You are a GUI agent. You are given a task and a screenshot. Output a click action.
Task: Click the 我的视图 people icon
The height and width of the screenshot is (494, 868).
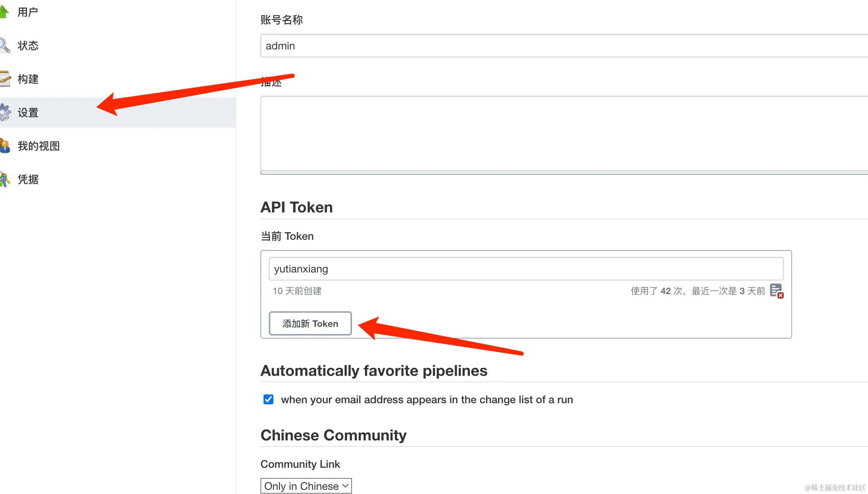(x=5, y=146)
